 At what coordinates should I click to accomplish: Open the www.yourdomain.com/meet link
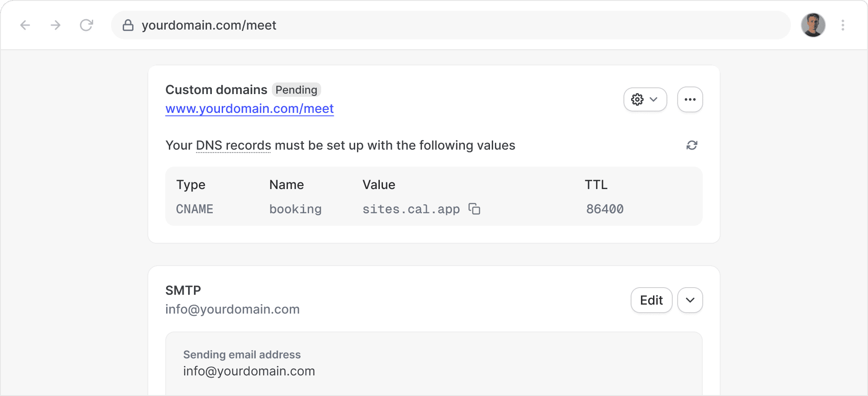pos(249,109)
